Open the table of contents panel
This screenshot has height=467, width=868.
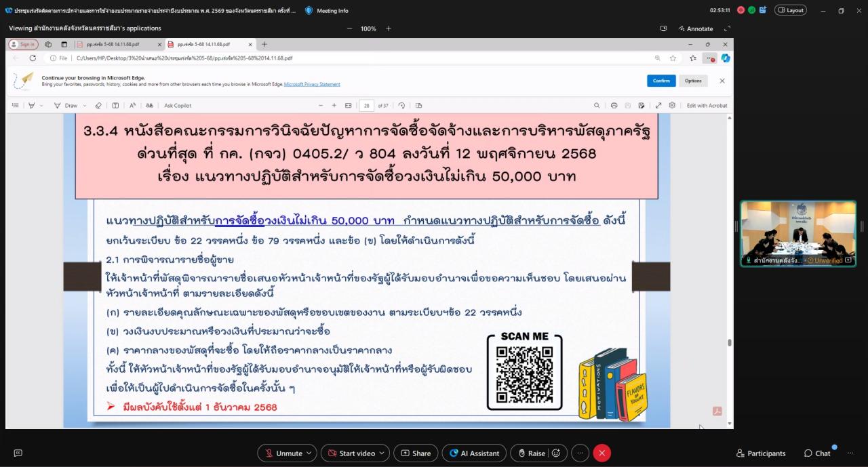click(15, 105)
